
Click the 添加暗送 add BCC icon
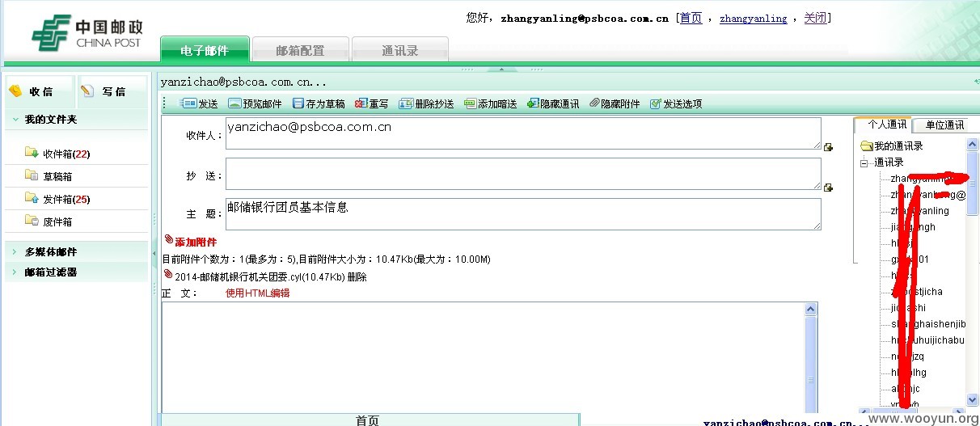coord(470,103)
